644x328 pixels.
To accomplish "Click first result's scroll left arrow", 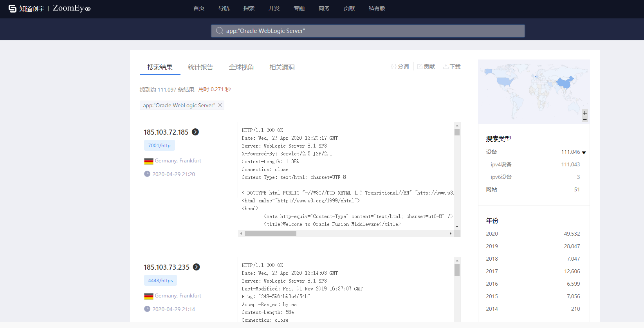I will click(242, 233).
